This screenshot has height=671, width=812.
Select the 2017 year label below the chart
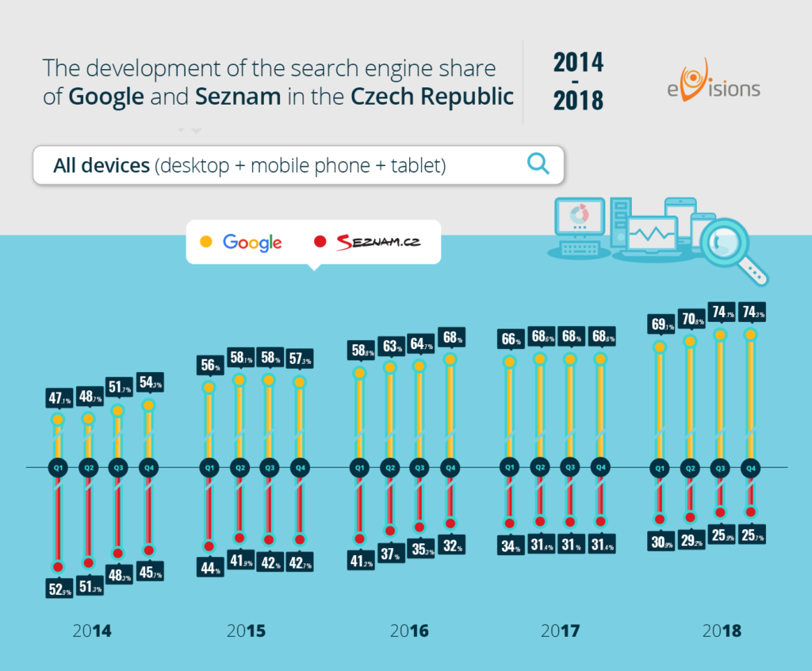pos(561,631)
